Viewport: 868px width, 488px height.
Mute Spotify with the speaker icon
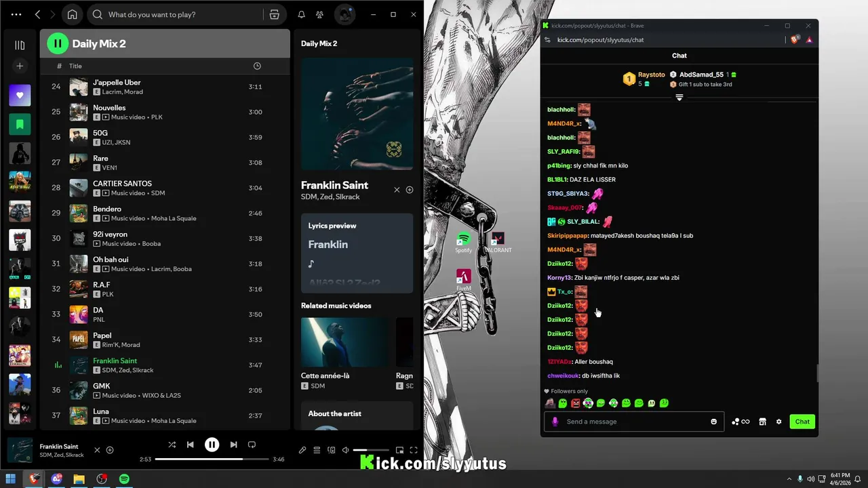click(346, 450)
